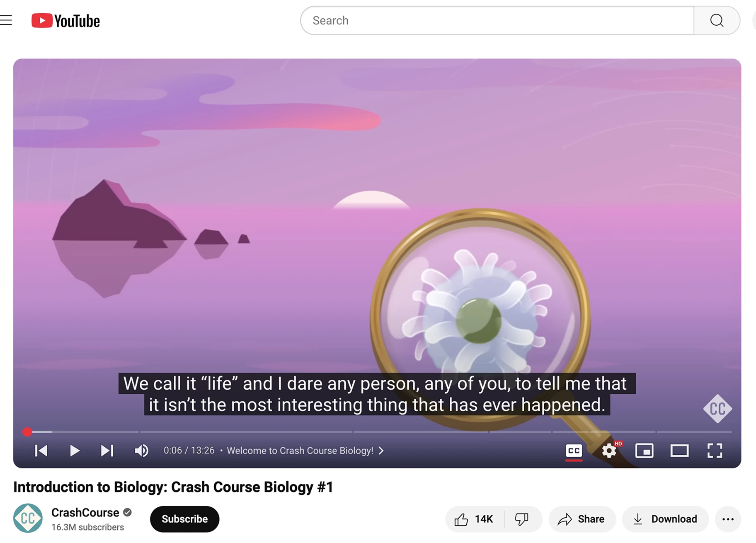Subscribe to the CrashCourse channel
Screen dimensions: 756x543
coord(184,519)
